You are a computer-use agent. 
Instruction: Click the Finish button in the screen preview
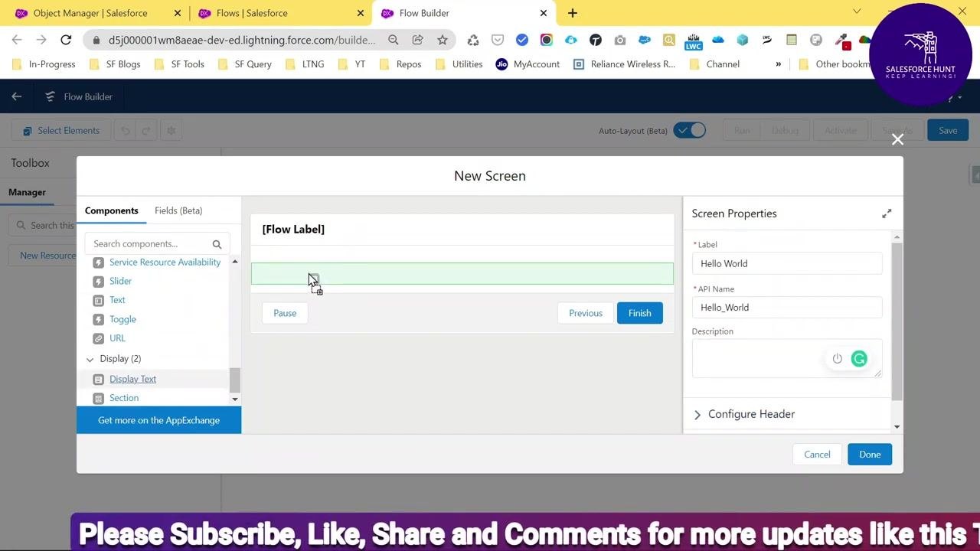639,313
